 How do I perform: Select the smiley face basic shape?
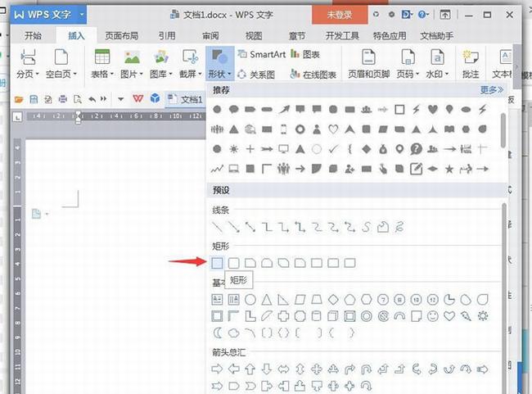(x=433, y=316)
